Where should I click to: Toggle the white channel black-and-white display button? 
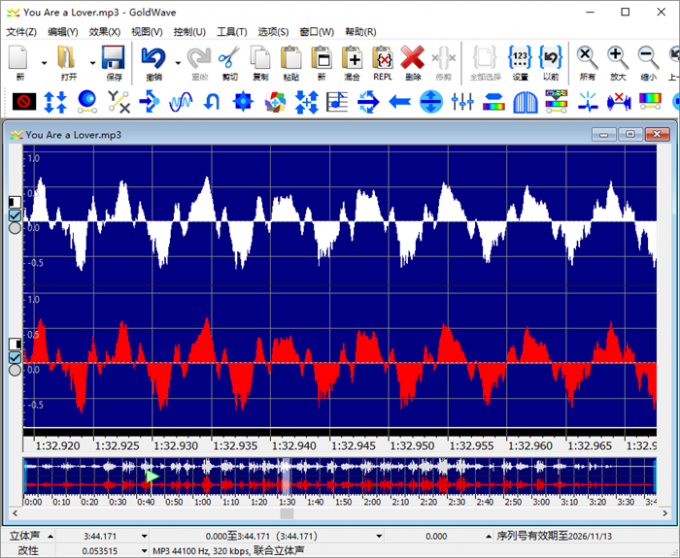[15, 202]
